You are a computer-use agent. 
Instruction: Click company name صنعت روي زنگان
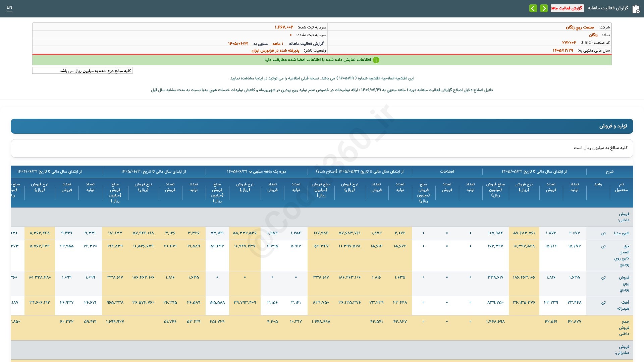[580, 27]
